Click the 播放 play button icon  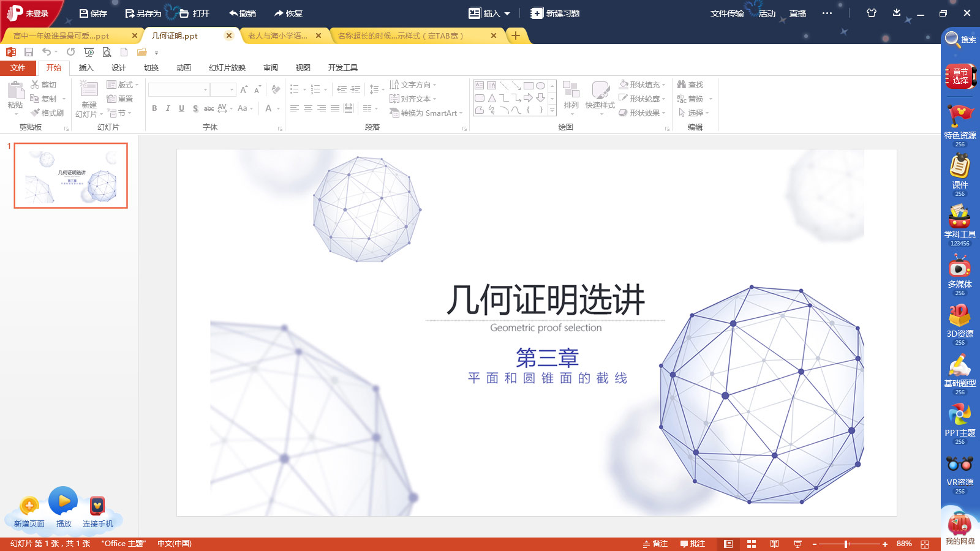[63, 501]
